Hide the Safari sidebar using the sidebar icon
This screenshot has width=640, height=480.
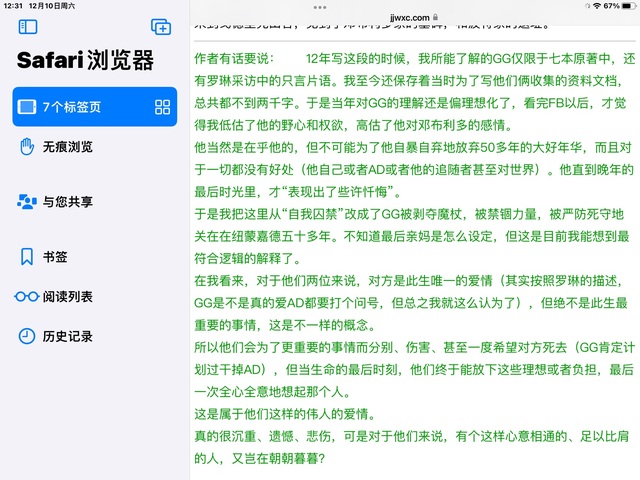point(28,27)
